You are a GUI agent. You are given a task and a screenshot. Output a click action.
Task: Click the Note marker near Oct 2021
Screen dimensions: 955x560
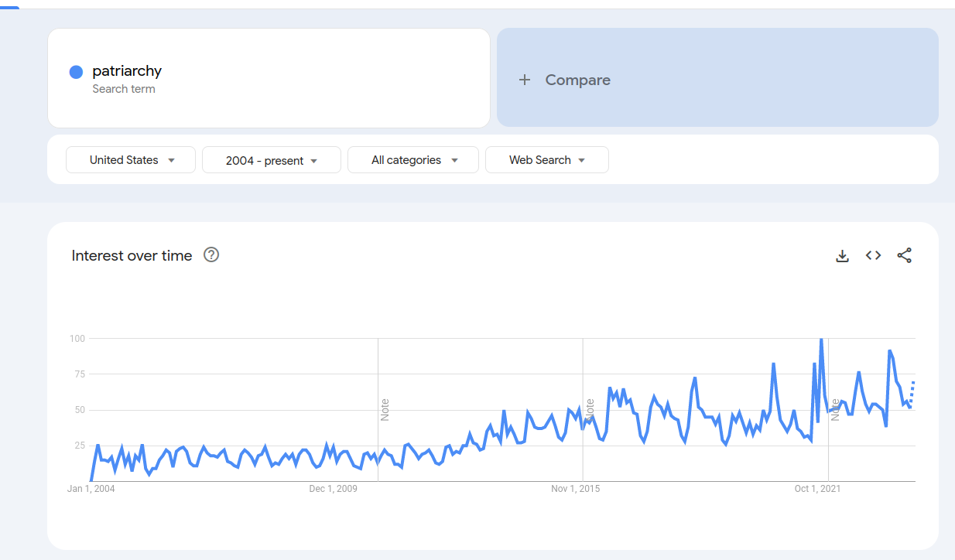835,410
